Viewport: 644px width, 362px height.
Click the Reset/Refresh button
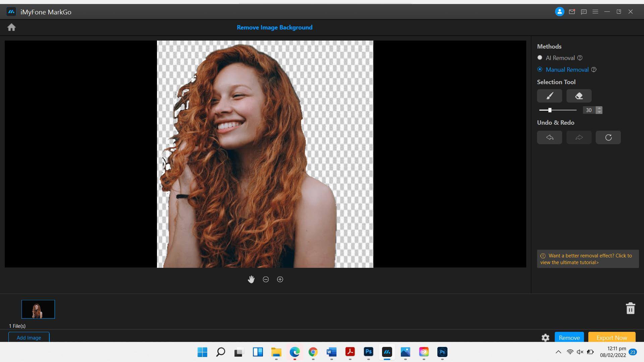[608, 137]
